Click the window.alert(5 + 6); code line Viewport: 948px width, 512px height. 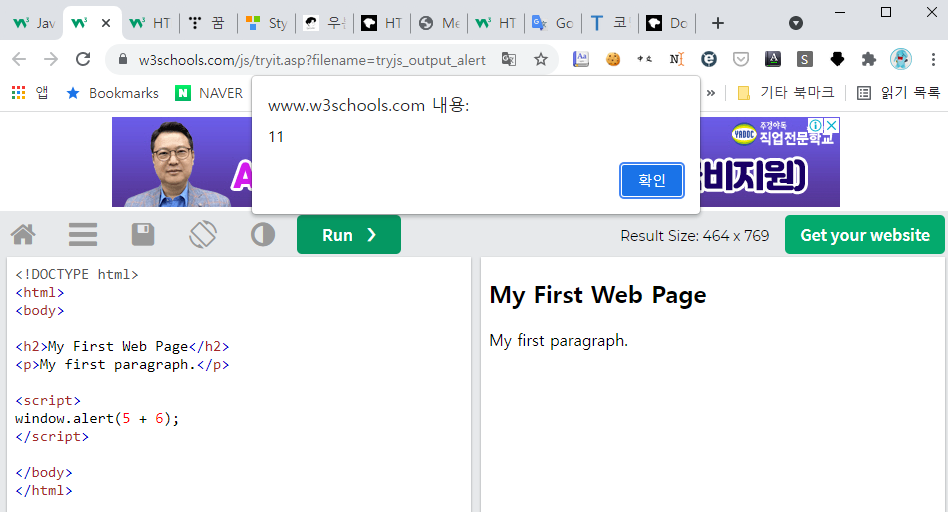[97, 418]
